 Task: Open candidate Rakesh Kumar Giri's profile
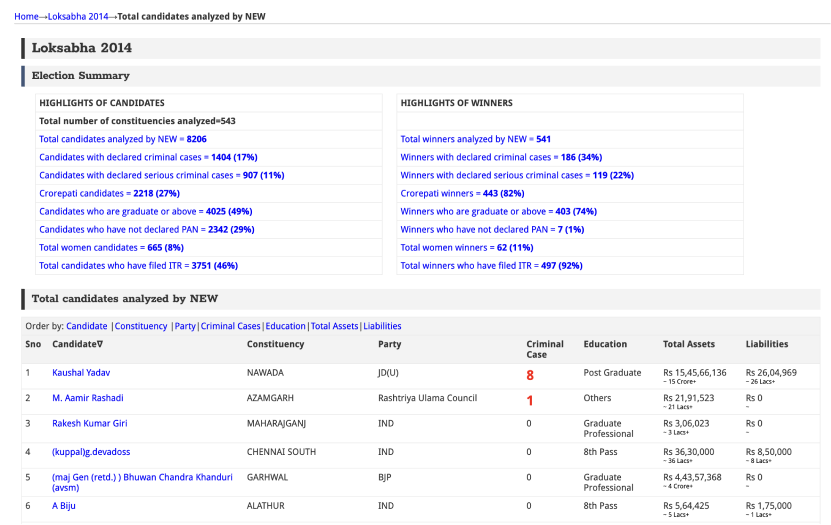[90, 423]
